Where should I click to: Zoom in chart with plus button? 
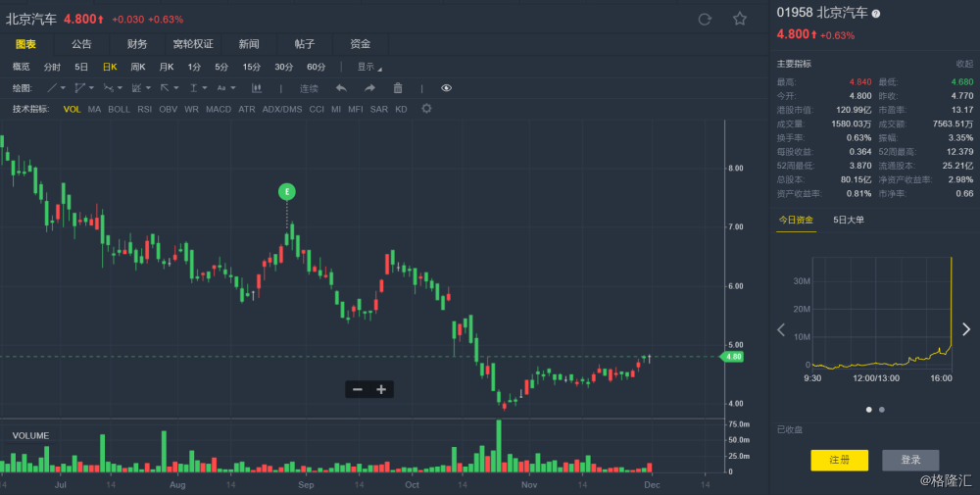(x=381, y=390)
